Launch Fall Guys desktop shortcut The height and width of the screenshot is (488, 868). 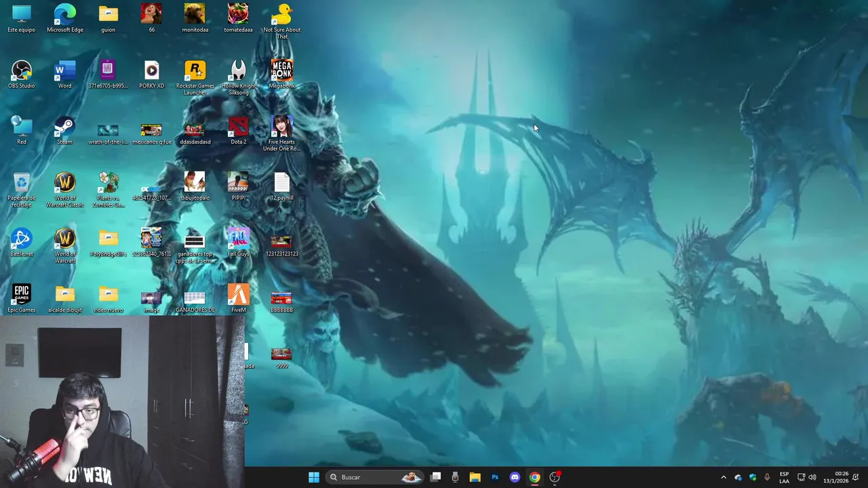pos(238,243)
